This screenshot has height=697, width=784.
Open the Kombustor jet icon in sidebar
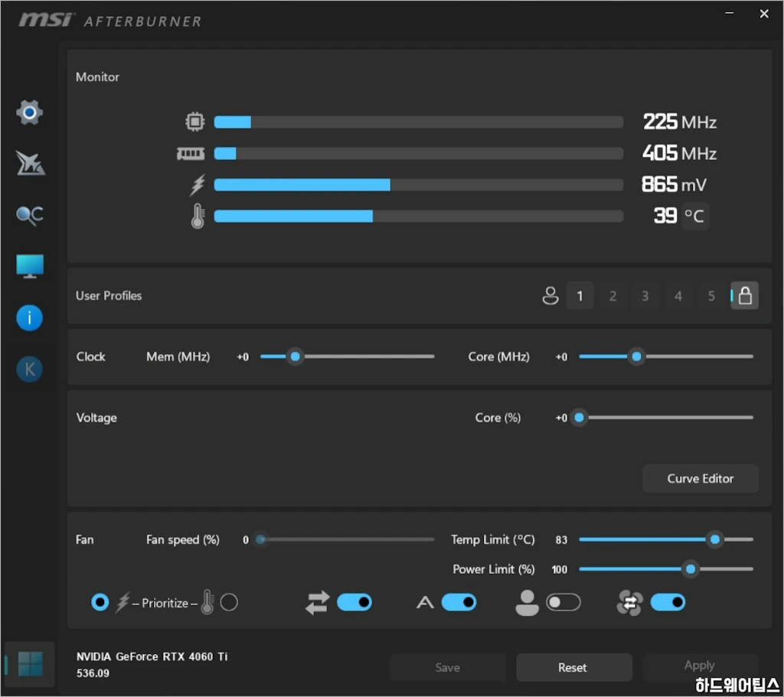coord(30,164)
